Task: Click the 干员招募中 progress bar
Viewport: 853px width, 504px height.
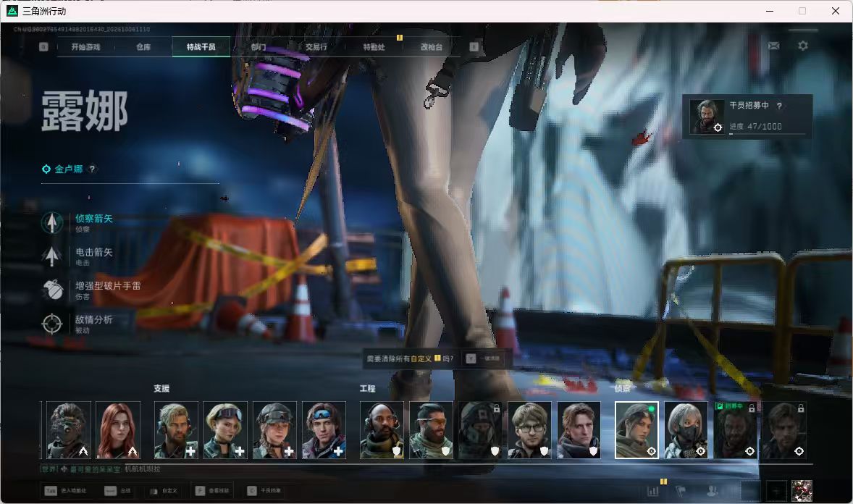Action: coord(767,133)
